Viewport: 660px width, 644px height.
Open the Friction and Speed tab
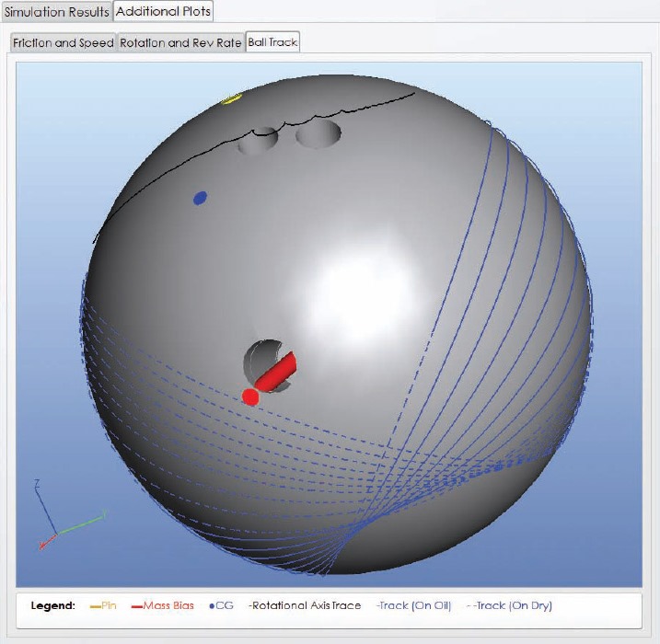[64, 43]
